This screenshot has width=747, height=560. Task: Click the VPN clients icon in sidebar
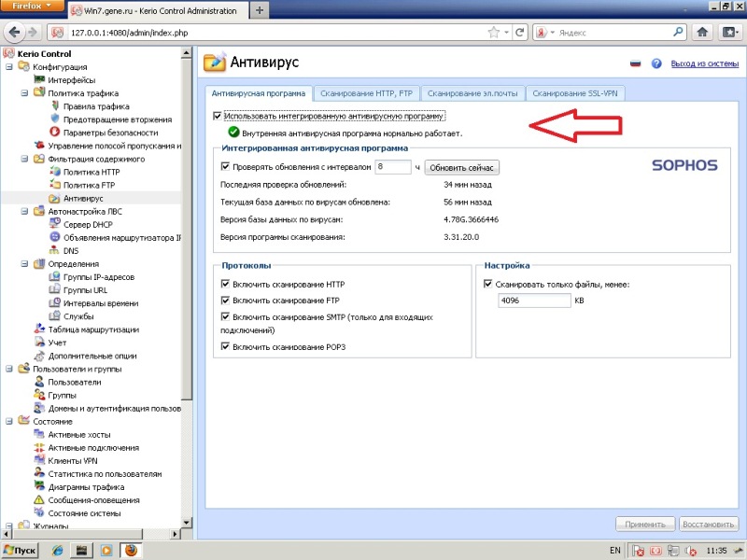pyautogui.click(x=39, y=461)
